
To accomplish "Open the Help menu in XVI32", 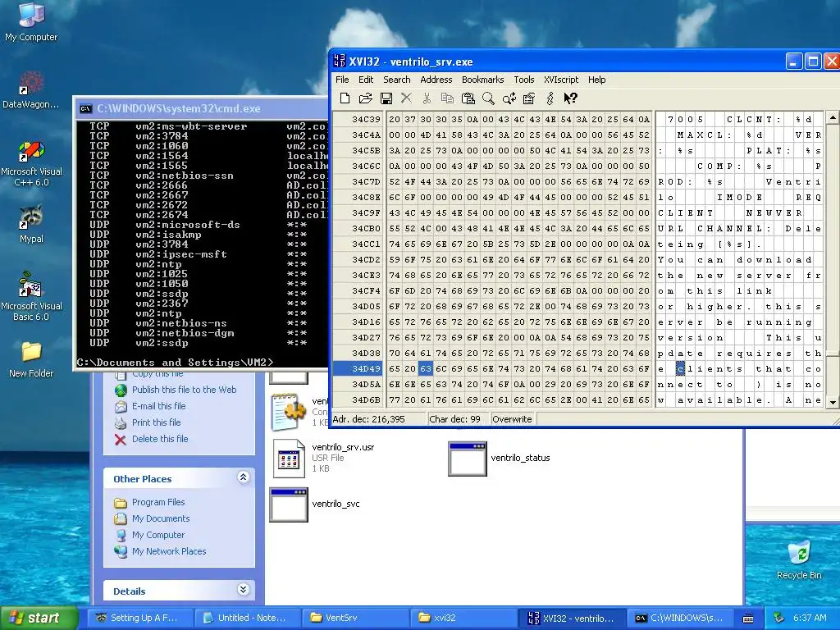I will click(x=597, y=80).
